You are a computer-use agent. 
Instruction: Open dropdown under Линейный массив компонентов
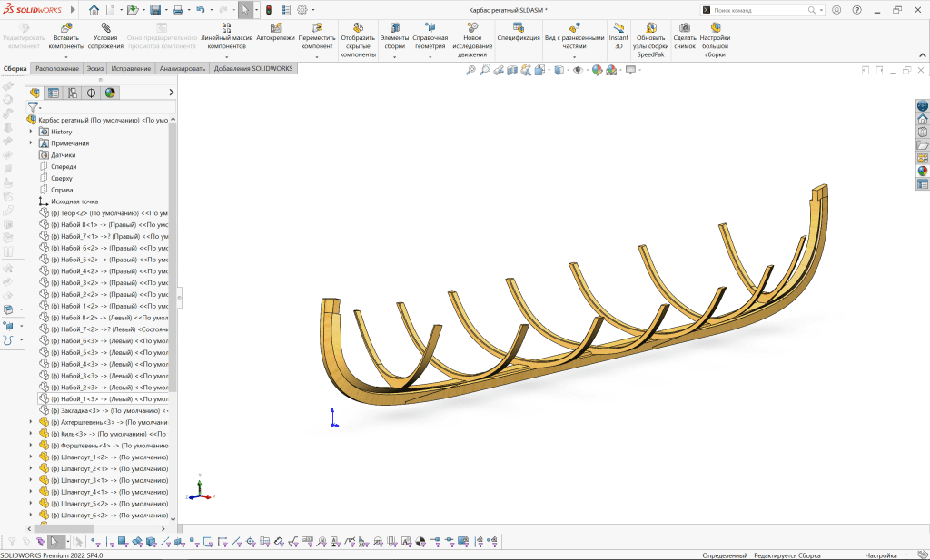pyautogui.click(x=227, y=57)
